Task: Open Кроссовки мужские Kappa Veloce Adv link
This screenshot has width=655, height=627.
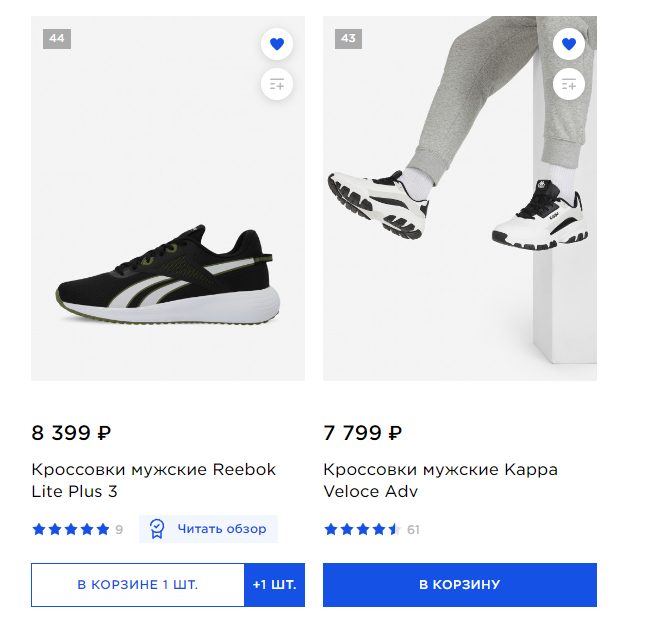Action: (x=440, y=480)
